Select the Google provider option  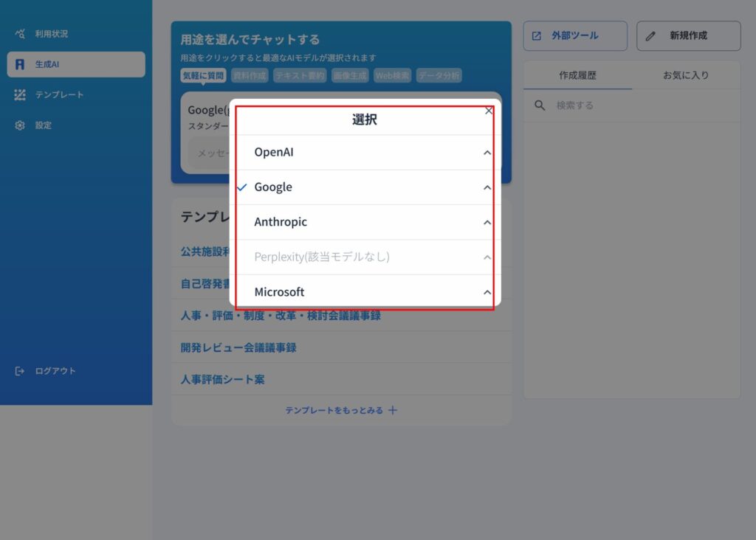coord(273,187)
